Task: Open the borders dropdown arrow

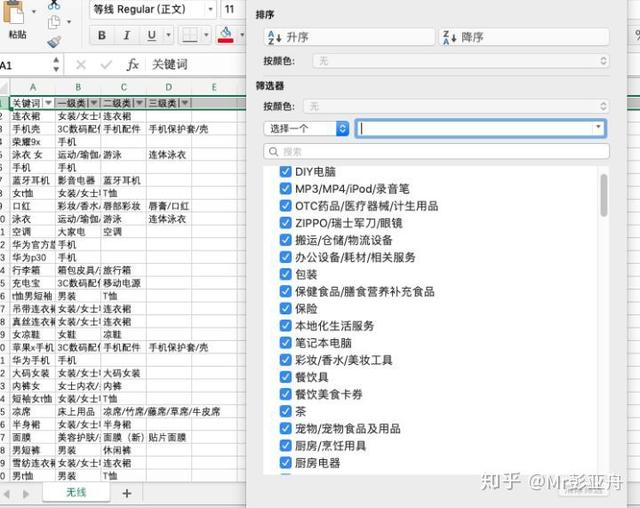Action: 206,35
